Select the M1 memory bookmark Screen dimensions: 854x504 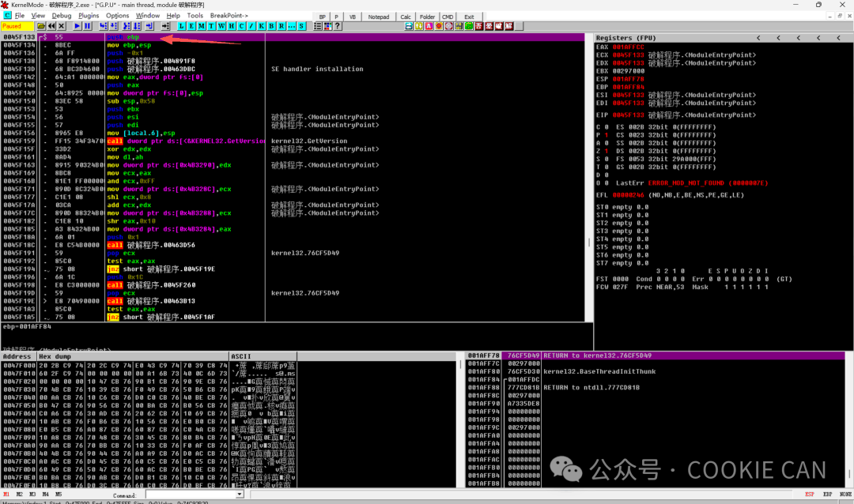click(7, 494)
